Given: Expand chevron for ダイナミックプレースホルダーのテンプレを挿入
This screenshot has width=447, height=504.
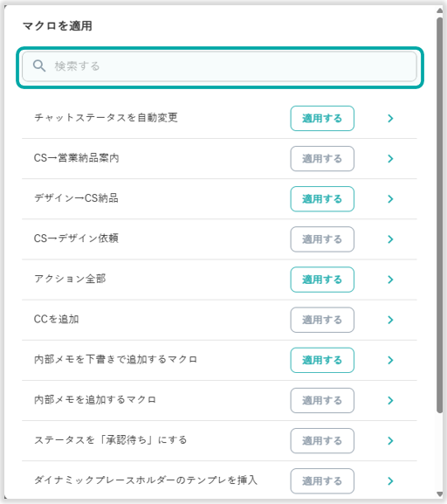Looking at the screenshot, I should pyautogui.click(x=390, y=481).
